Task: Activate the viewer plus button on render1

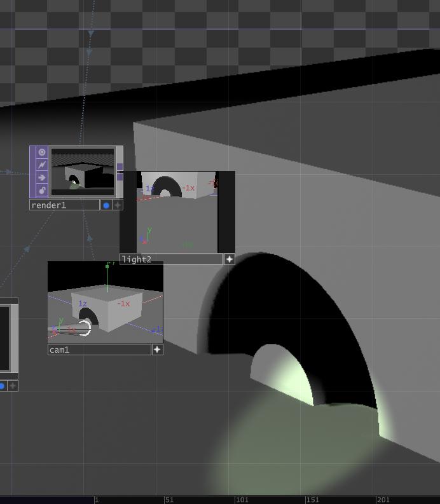Action: [x=118, y=205]
